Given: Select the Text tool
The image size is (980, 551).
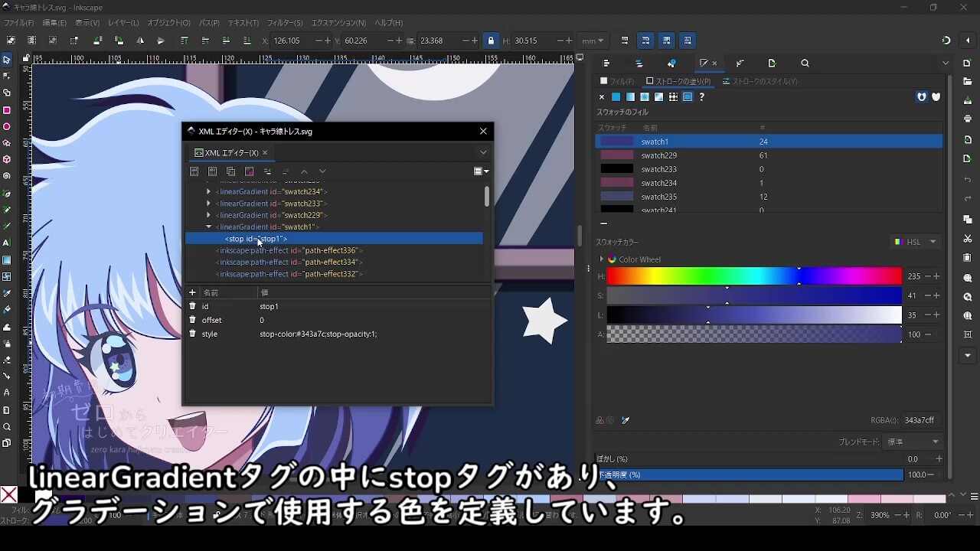Looking at the screenshot, I should [x=7, y=243].
